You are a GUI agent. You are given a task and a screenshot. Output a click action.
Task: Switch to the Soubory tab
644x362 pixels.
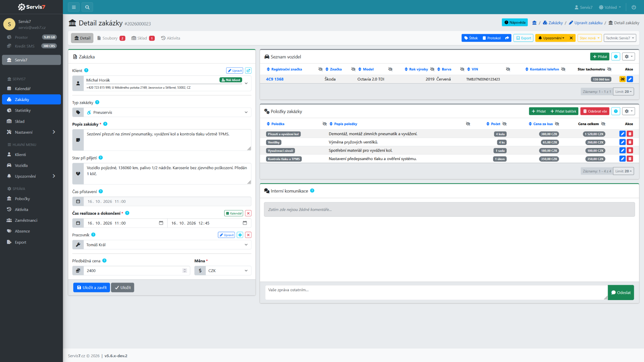pos(111,38)
